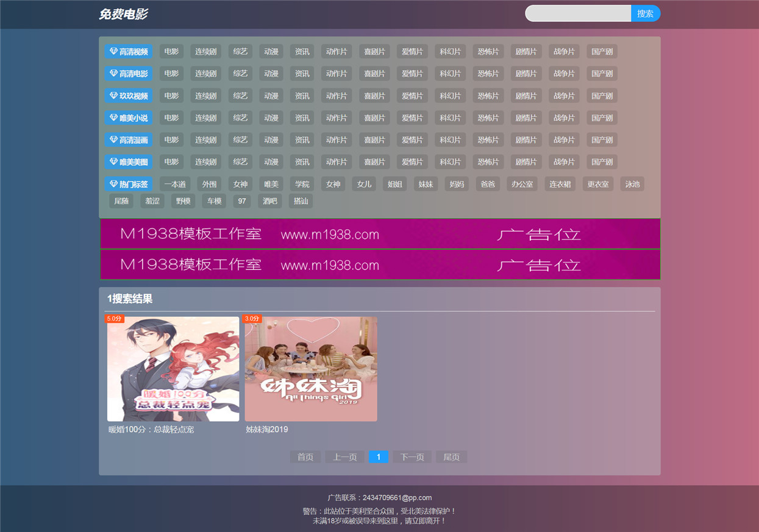Jump to 尾页 last page
759x532 pixels.
point(452,457)
